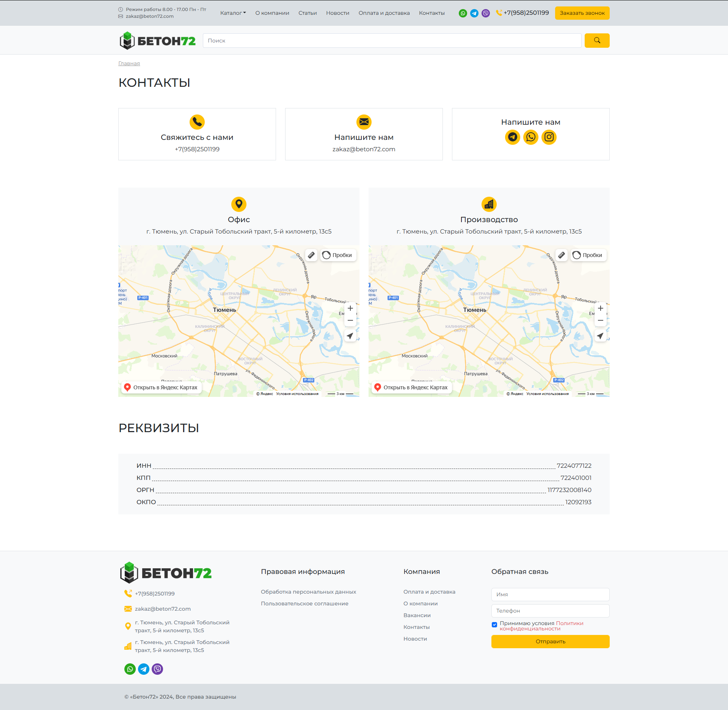The height and width of the screenshot is (710, 728).
Task: Select the ИНН value 7224077122
Action: click(x=574, y=465)
